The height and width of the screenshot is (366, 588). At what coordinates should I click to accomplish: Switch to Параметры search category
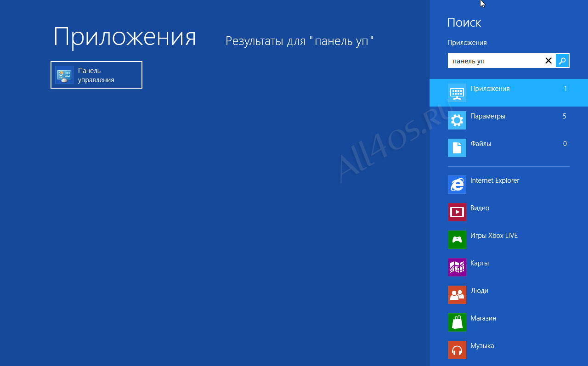pyautogui.click(x=509, y=120)
